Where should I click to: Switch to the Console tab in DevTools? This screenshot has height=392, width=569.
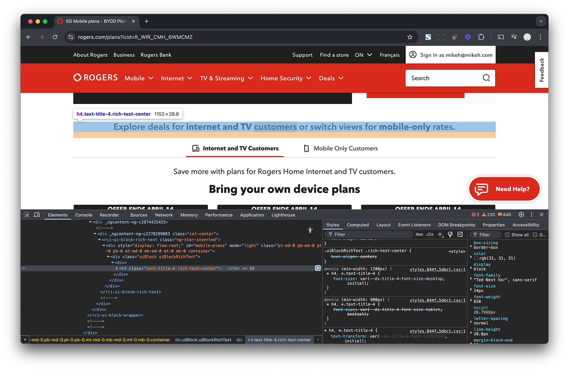tap(84, 215)
